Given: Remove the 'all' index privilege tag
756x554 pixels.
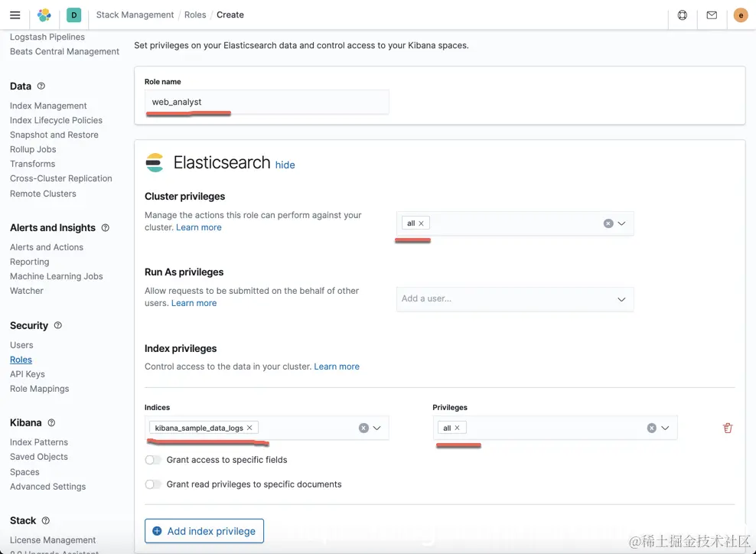Looking at the screenshot, I should coord(457,428).
